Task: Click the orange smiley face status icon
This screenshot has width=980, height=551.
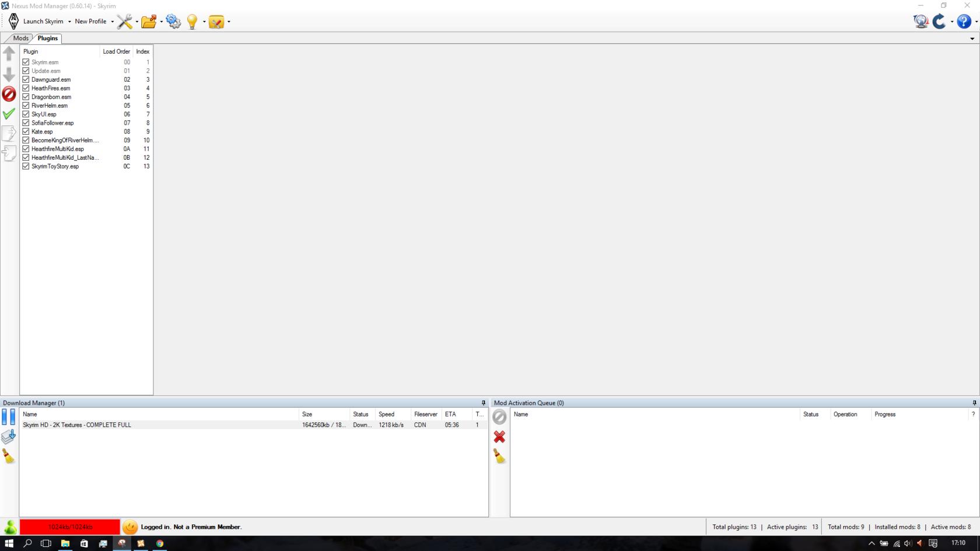Action: (x=130, y=527)
